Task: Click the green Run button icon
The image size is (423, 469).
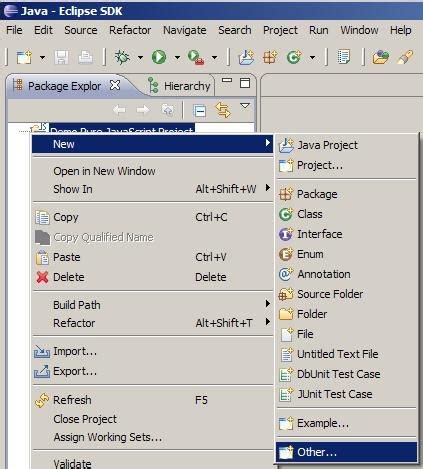Action: click(x=159, y=57)
